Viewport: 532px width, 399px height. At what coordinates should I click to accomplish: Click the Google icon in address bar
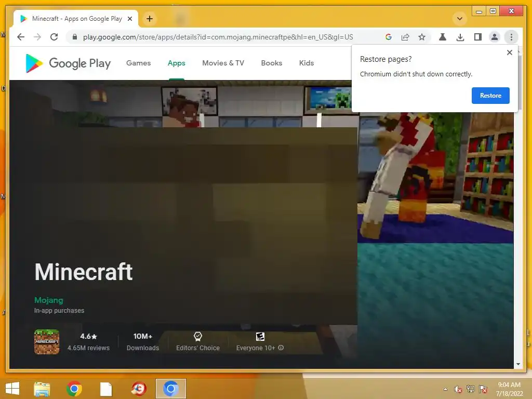[x=389, y=37]
